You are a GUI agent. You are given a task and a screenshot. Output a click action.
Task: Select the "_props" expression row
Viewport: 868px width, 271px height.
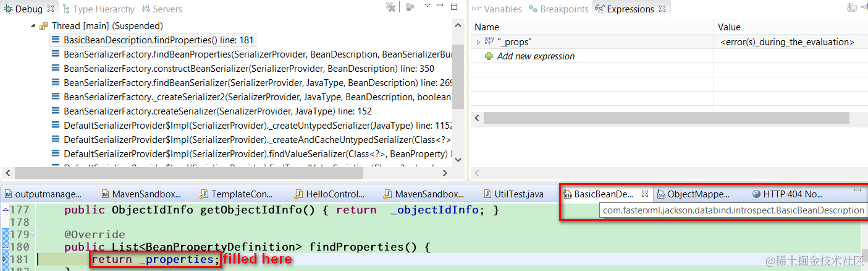(x=669, y=42)
